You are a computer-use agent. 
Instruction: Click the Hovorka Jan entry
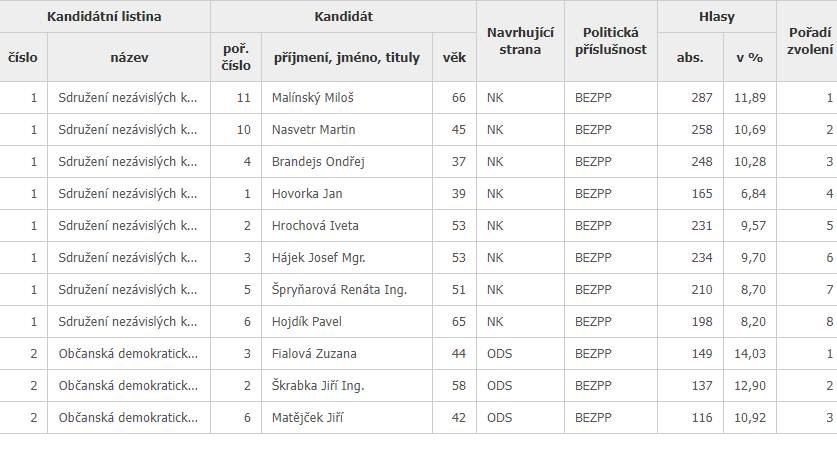tap(307, 194)
